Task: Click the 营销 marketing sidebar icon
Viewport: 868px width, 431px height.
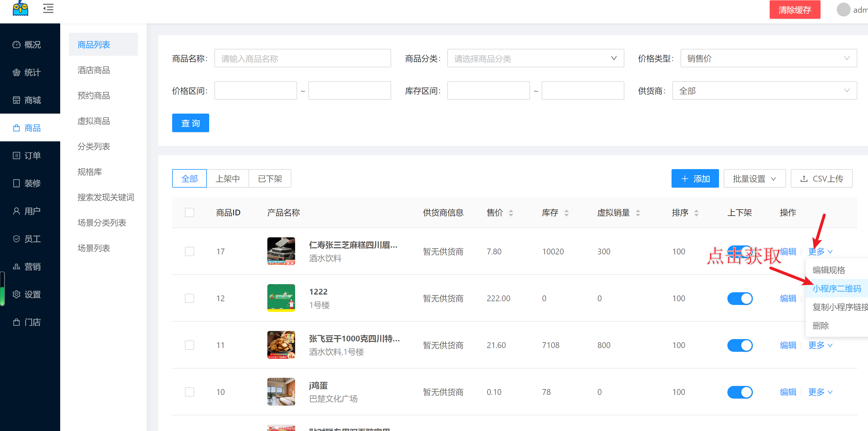Action: [x=16, y=267]
